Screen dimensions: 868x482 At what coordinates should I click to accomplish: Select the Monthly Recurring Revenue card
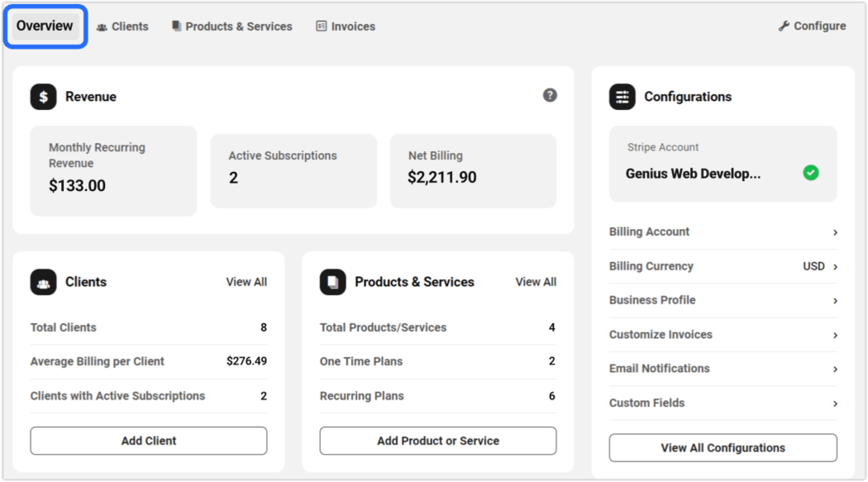tap(113, 171)
